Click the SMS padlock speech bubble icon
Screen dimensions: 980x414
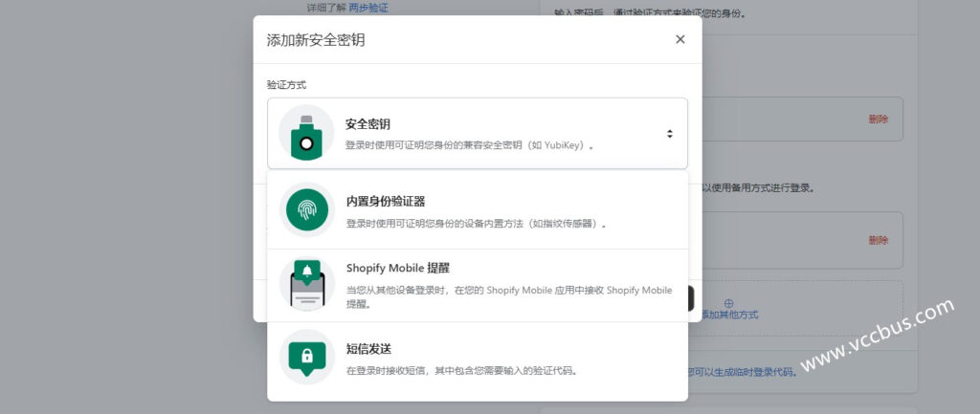306,358
